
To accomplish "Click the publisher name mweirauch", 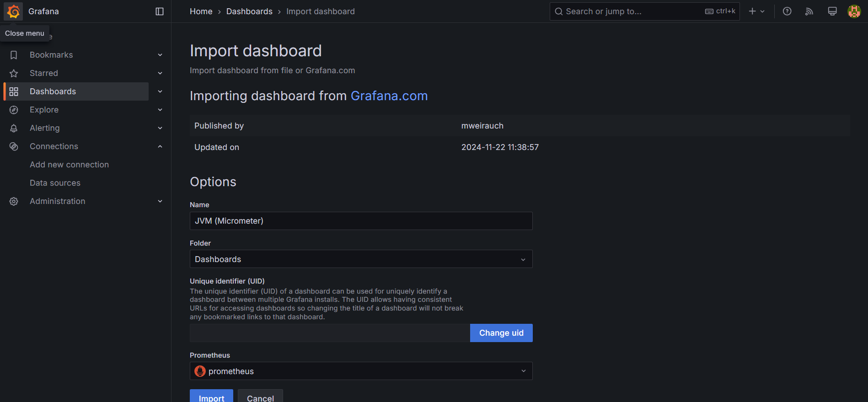I will pyautogui.click(x=482, y=126).
